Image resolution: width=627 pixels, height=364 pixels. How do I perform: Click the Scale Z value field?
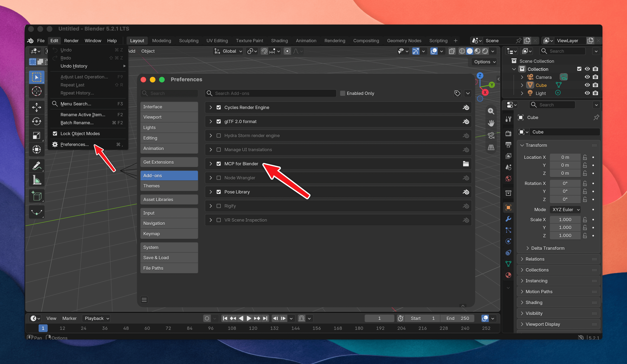click(x=565, y=235)
